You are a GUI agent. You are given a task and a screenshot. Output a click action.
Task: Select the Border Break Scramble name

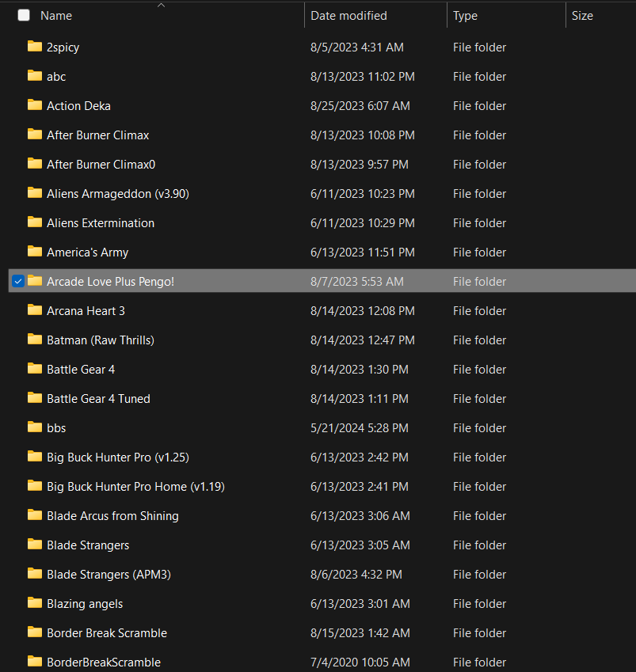click(107, 633)
